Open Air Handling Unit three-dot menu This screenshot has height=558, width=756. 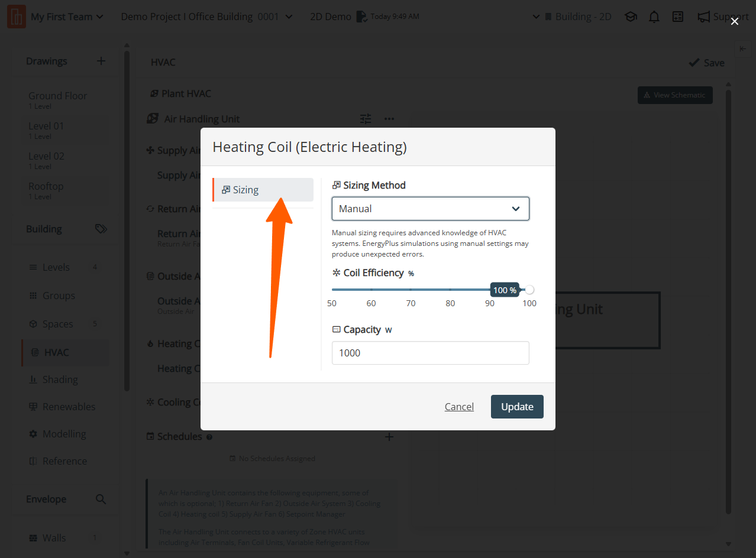(389, 119)
